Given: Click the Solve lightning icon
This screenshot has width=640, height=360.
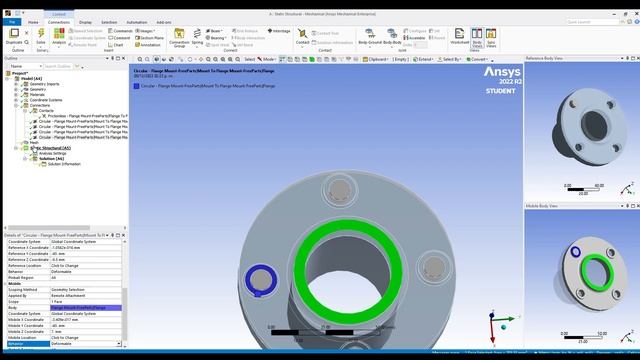Looking at the screenshot, I should [x=41, y=33].
